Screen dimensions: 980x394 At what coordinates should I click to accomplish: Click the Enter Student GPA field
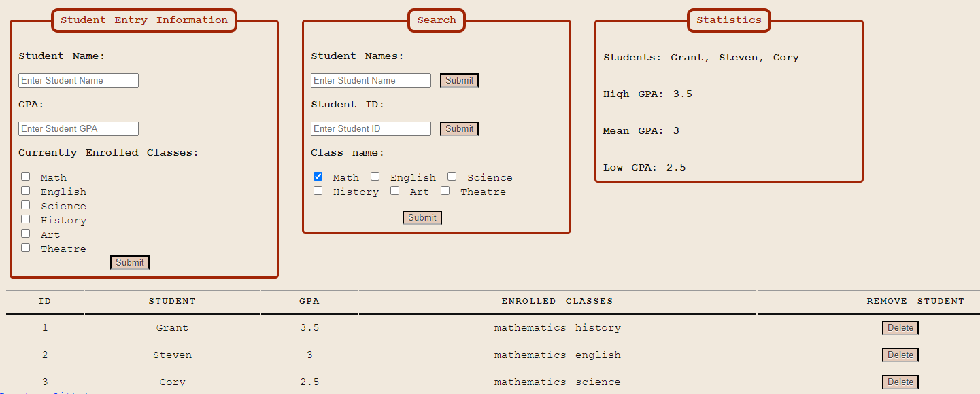(x=78, y=128)
